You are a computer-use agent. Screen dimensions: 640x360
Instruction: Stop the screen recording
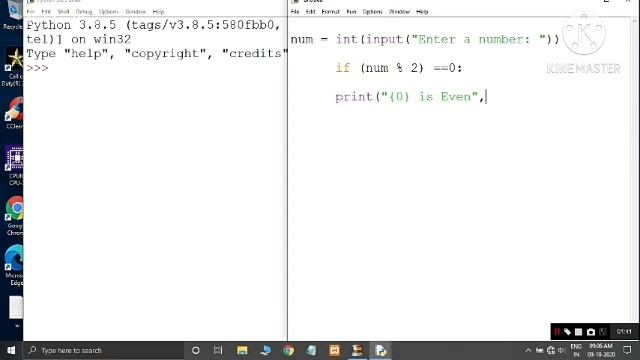(x=578, y=332)
